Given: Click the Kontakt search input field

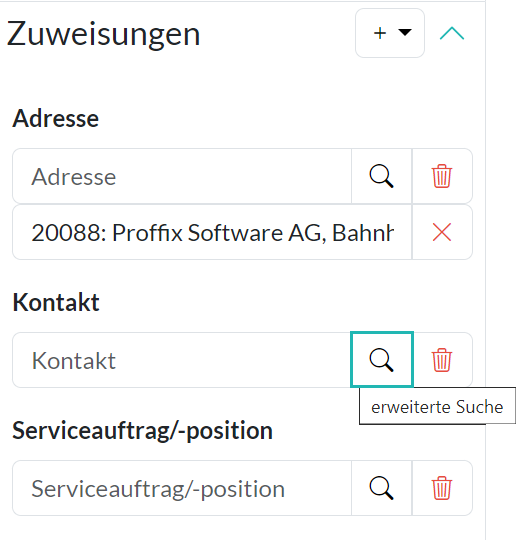Looking at the screenshot, I should click(182, 360).
